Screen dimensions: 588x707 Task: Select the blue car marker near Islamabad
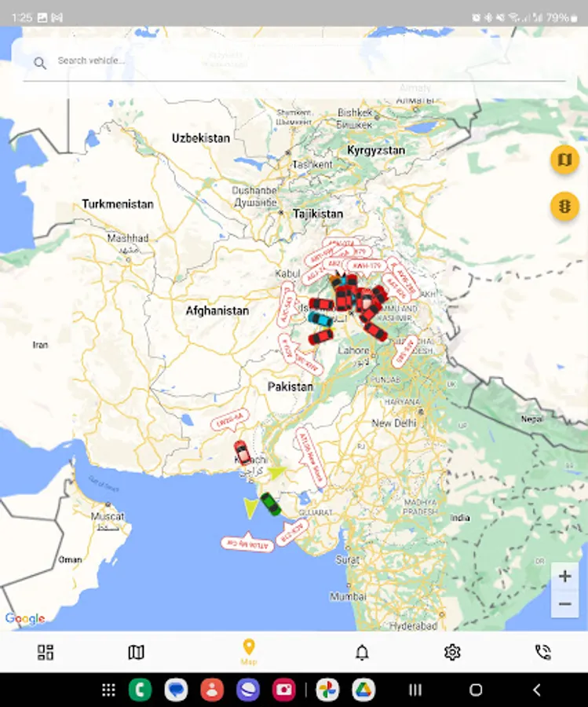click(x=320, y=319)
